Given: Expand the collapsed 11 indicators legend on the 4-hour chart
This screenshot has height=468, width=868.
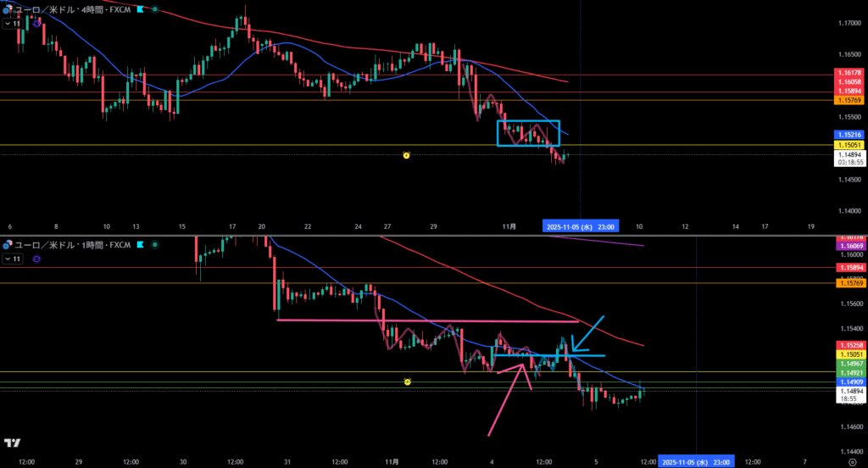Looking at the screenshot, I should (x=13, y=24).
